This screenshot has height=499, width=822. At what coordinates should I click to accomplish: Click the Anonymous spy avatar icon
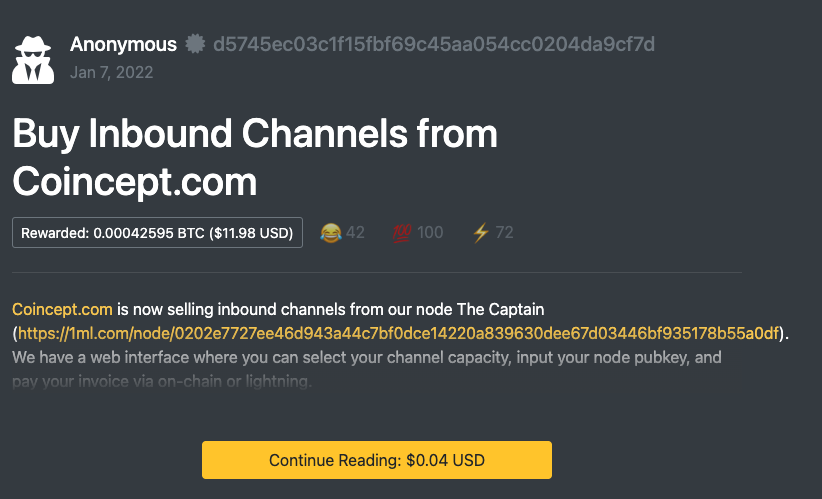coord(33,60)
